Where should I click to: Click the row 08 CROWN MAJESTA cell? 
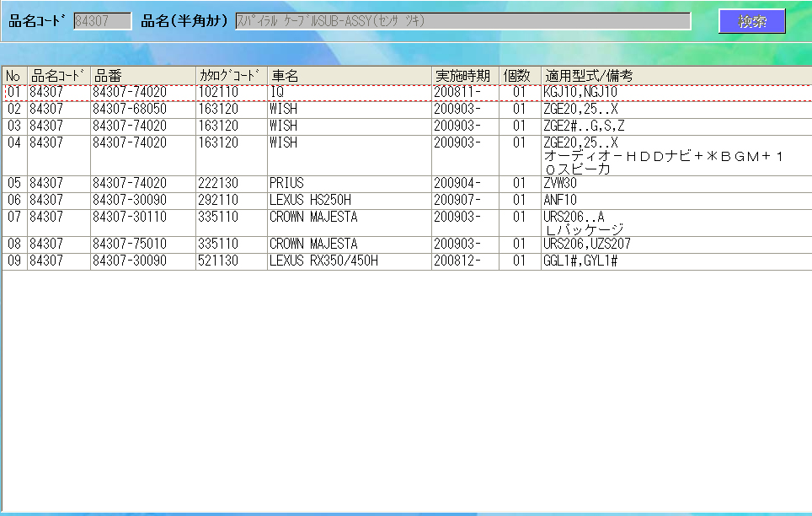(350, 245)
